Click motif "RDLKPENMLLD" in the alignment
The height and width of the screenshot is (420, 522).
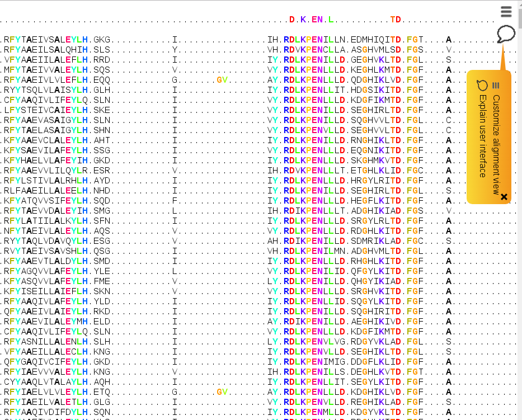(x=314, y=412)
